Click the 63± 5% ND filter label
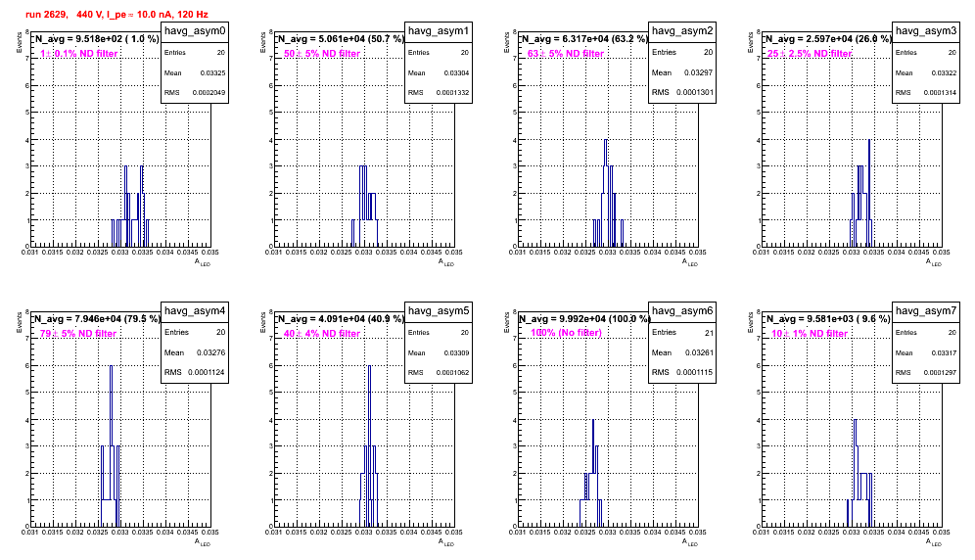The width and height of the screenshot is (975, 560). [566, 54]
